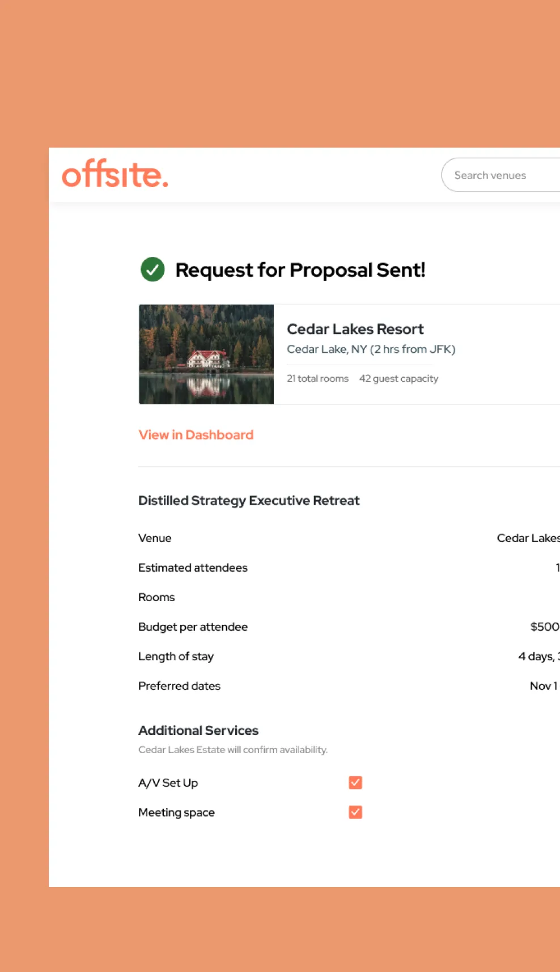Click the 21 total rooms label
The height and width of the screenshot is (972, 560).
[x=317, y=378]
